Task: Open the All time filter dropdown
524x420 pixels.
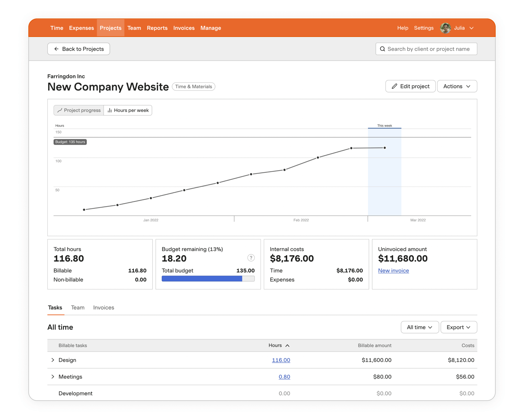Action: click(419, 327)
